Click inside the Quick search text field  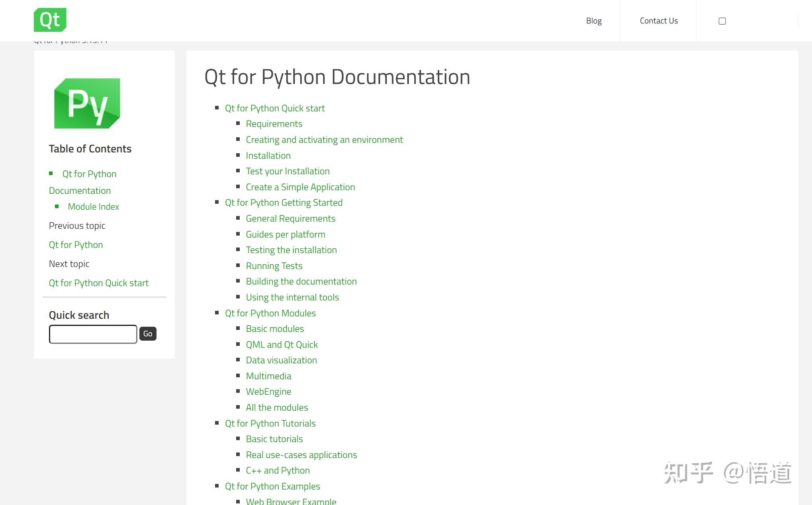[x=93, y=334]
